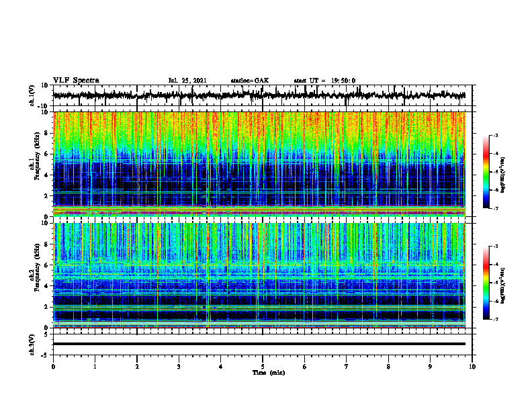Click time axis tick label "6"
Viewport: 532px width, 411px height.
pos(305,367)
